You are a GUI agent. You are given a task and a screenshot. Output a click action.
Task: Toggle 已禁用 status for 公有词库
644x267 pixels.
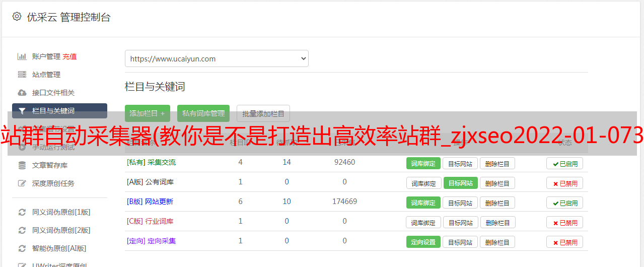pyautogui.click(x=565, y=183)
